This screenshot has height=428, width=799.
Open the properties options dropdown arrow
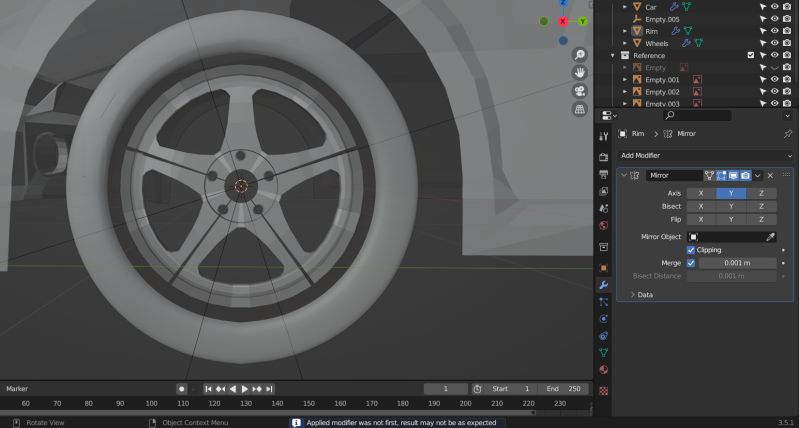point(789,116)
